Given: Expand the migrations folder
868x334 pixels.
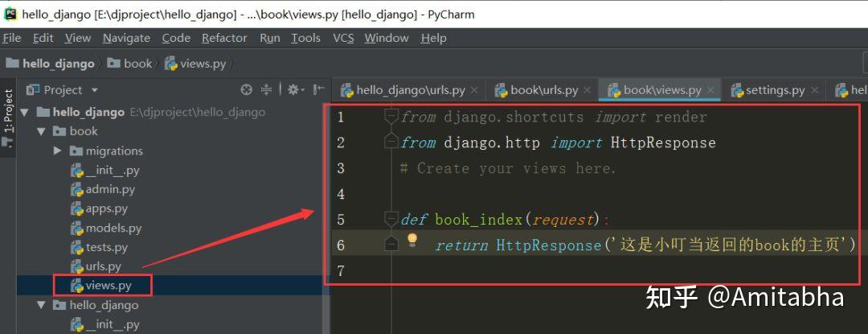Looking at the screenshot, I should point(58,151).
